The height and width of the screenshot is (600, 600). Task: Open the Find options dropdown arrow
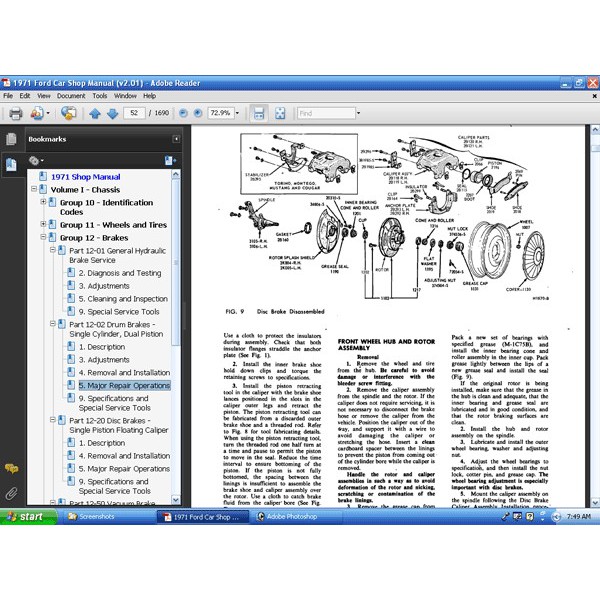pos(359,113)
